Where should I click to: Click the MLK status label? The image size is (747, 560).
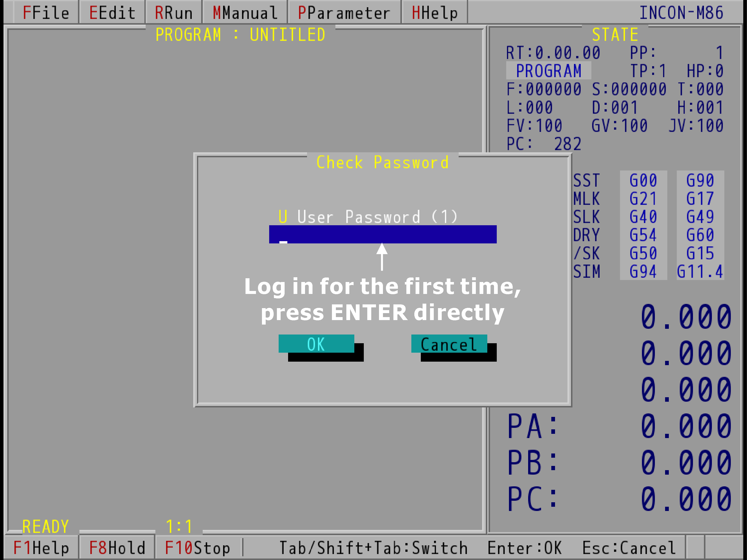click(587, 198)
